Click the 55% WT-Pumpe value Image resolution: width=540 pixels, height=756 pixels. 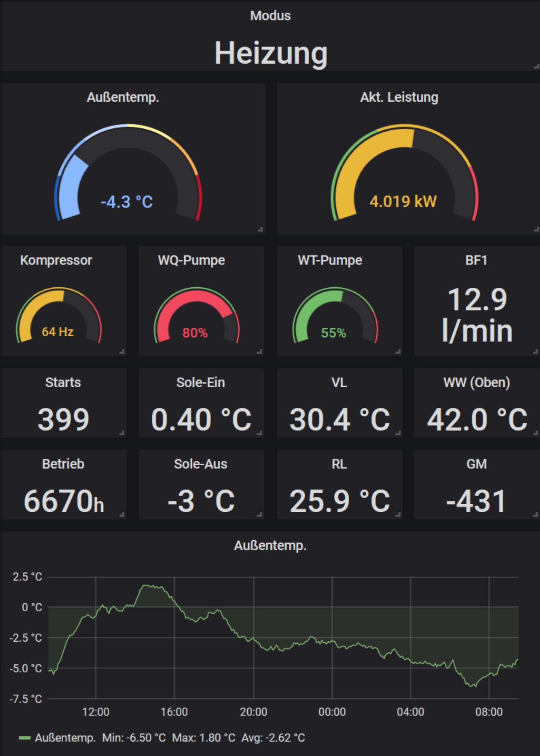[x=333, y=333]
